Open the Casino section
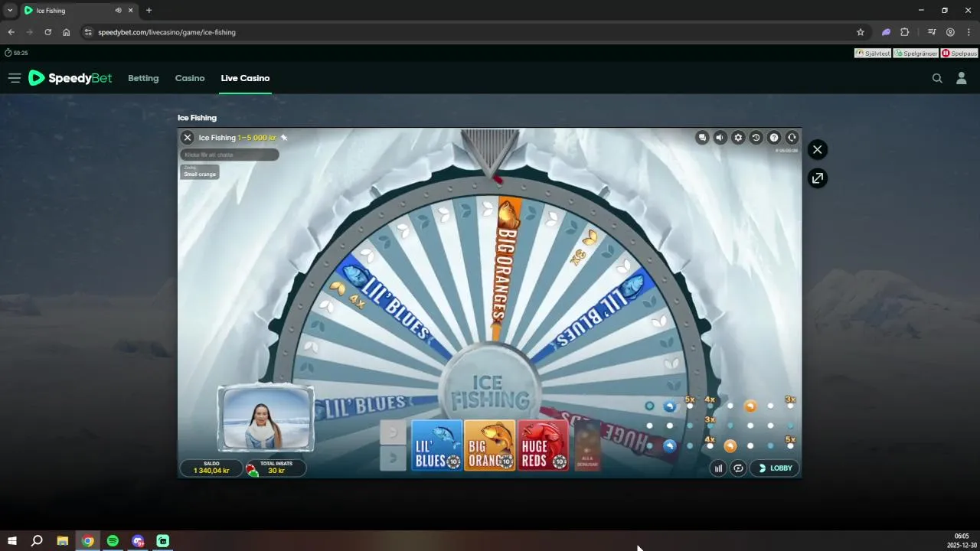Screen dimensions: 980x551 [190, 78]
